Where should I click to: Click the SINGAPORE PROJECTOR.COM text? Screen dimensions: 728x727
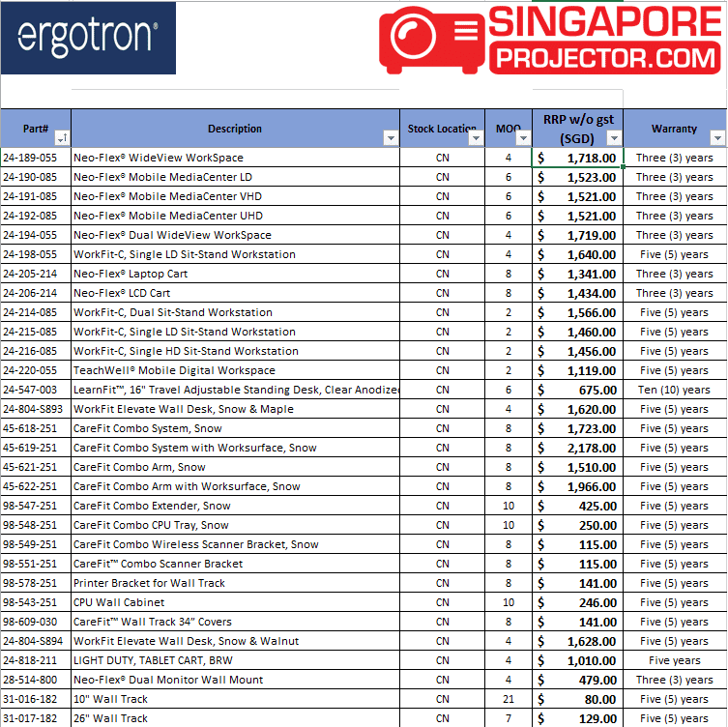pos(606,39)
